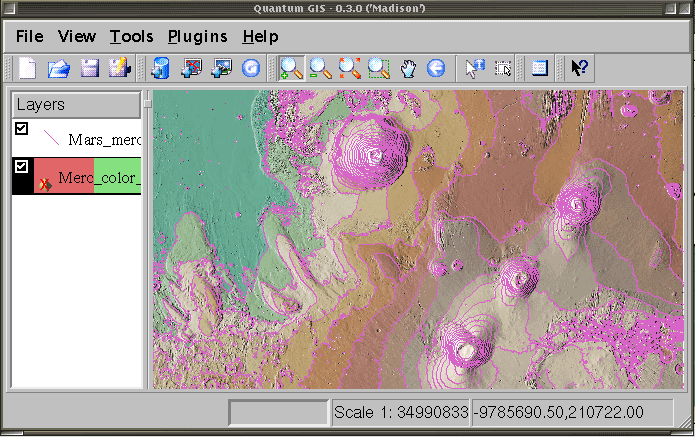This screenshot has width=695, height=437.
Task: Open the File menu
Action: (x=29, y=36)
